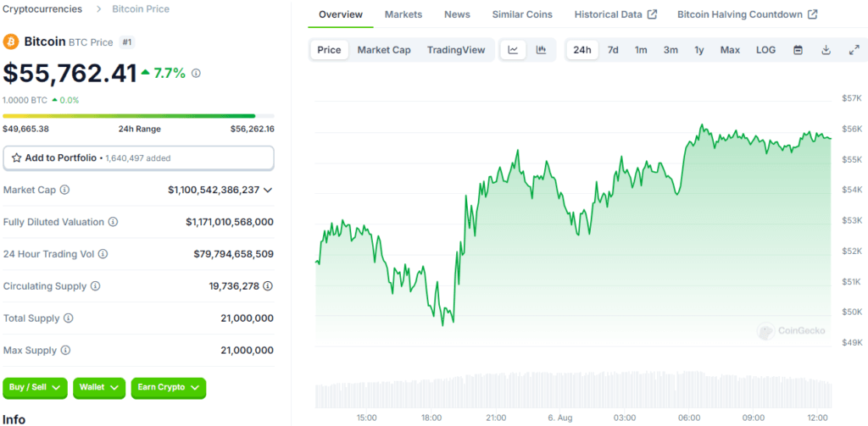Click the 1.0000 BTC text

pyautogui.click(x=25, y=100)
